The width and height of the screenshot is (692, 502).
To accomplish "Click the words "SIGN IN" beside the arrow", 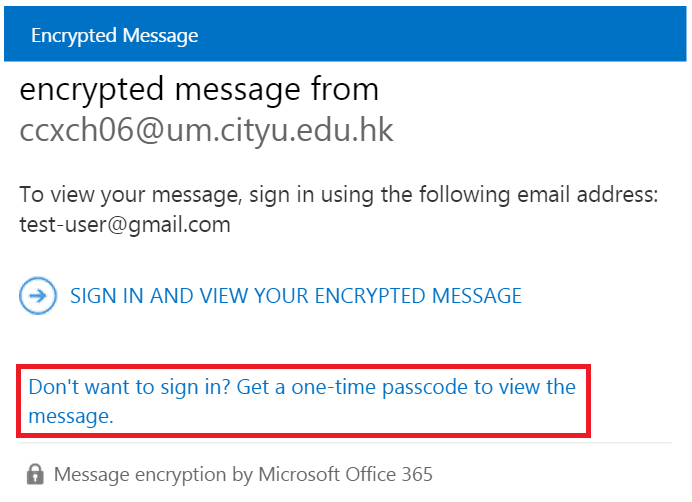I will (x=102, y=296).
